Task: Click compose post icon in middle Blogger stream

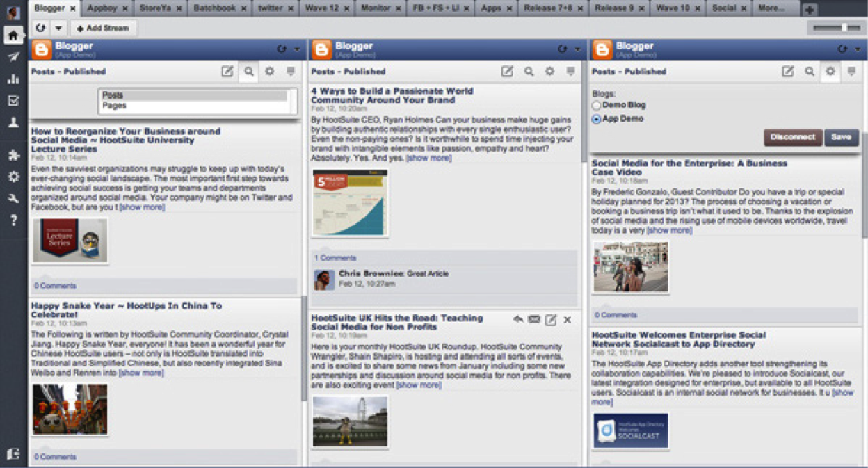Action: click(x=507, y=72)
